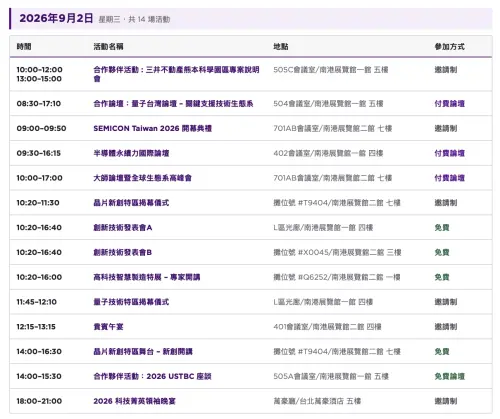Click 免費 in the 創新技術發表會B row
This screenshot has height=419, width=500.
(442, 252)
